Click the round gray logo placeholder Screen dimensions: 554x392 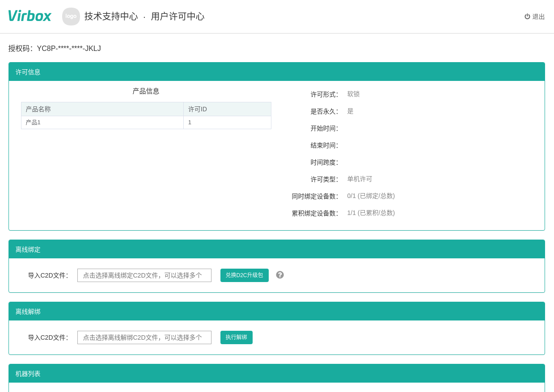(71, 17)
